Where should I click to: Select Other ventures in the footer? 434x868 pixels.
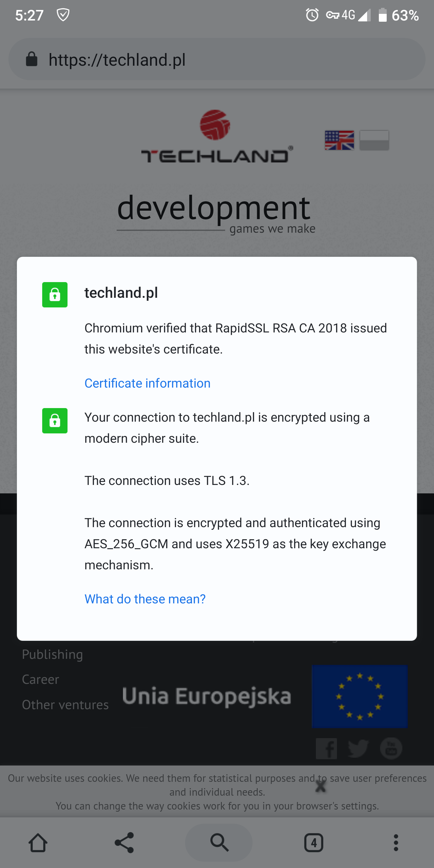pyautogui.click(x=65, y=705)
